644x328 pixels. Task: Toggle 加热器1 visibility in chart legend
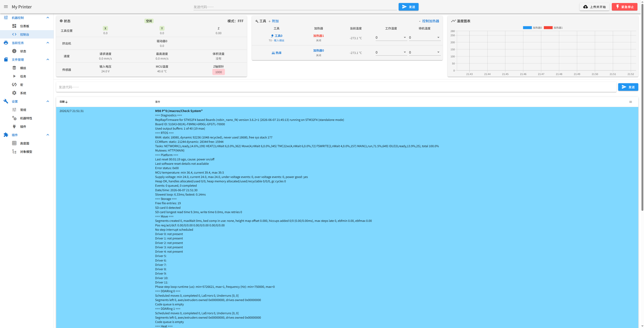[x=553, y=28]
